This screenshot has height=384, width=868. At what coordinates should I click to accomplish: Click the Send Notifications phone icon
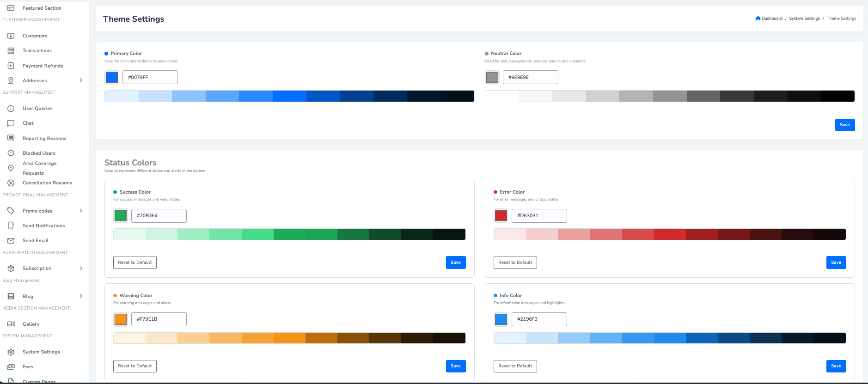(11, 226)
